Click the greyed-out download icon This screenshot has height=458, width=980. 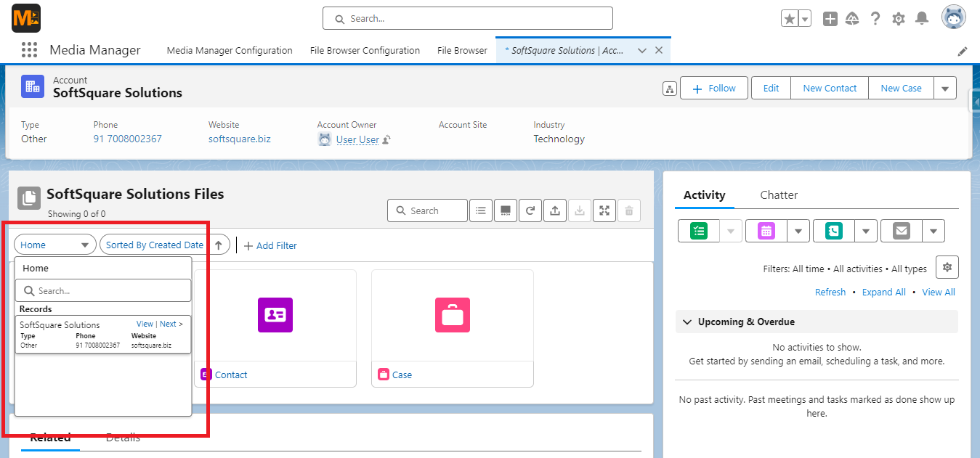coord(580,210)
